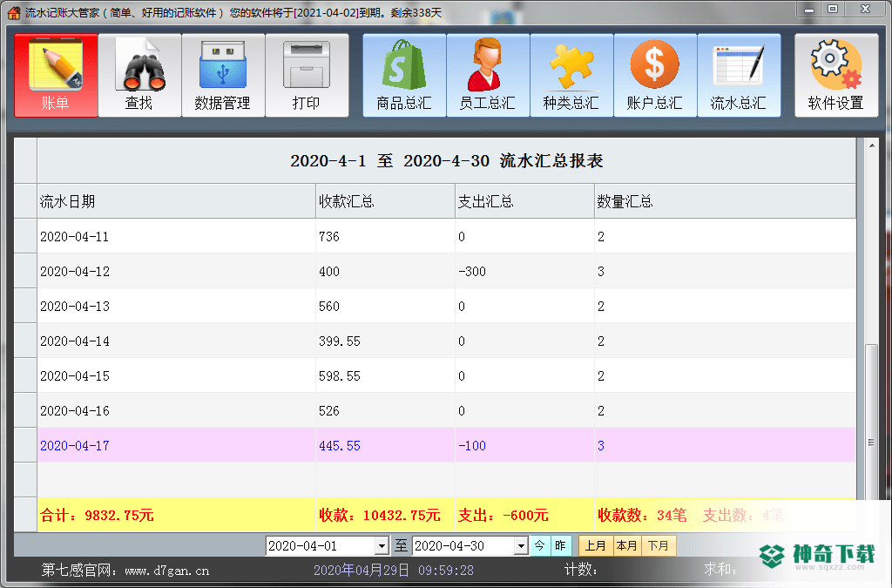This screenshot has height=588, width=892.
Task: Click the status bar date time 2020年04月29日
Action: click(394, 570)
